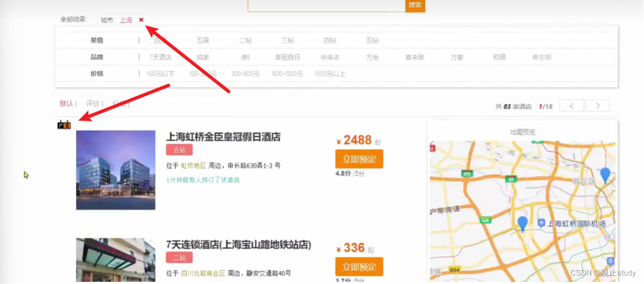Click the blue map pin near 普陀区

(x=605, y=175)
